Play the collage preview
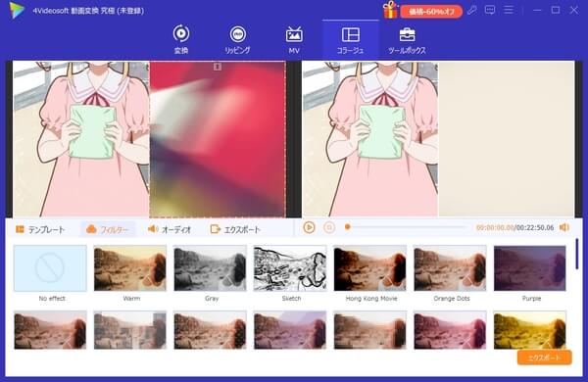Viewport: 588px width, 382px height. [x=309, y=227]
